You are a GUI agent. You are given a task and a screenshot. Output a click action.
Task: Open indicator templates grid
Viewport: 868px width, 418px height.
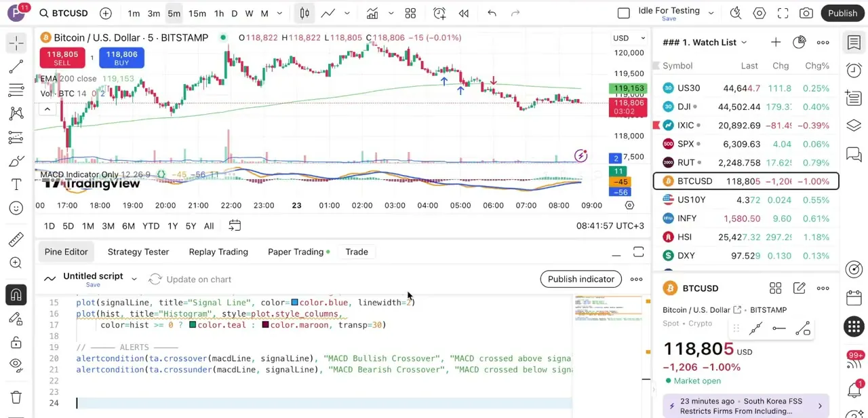410,13
